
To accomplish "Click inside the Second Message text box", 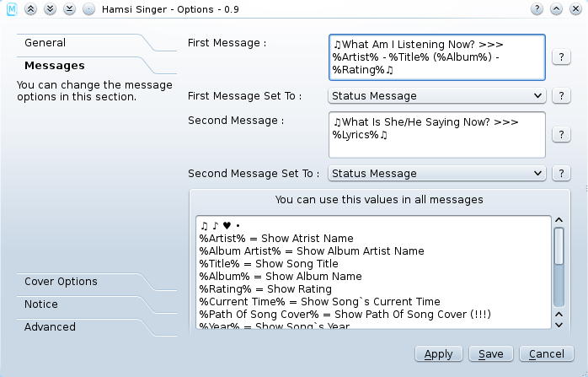I will 437,134.
